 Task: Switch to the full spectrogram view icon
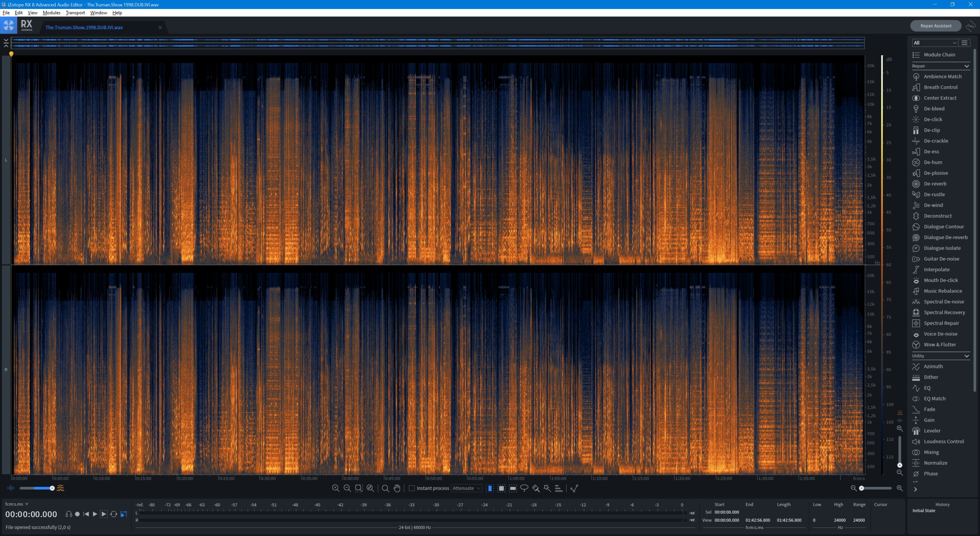click(x=60, y=488)
